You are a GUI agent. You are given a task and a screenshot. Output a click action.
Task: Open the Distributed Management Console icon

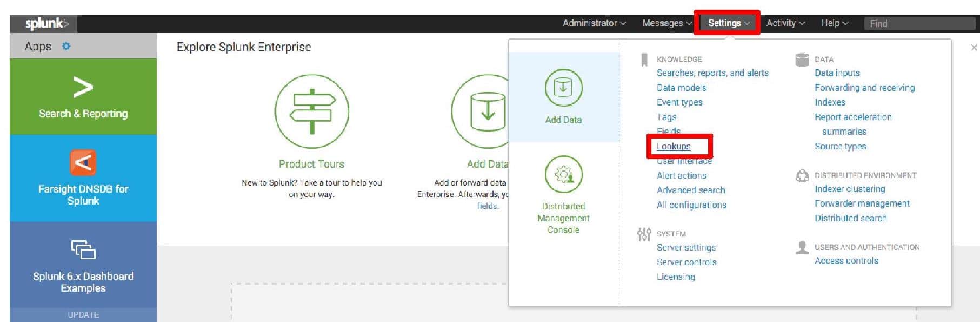point(563,174)
